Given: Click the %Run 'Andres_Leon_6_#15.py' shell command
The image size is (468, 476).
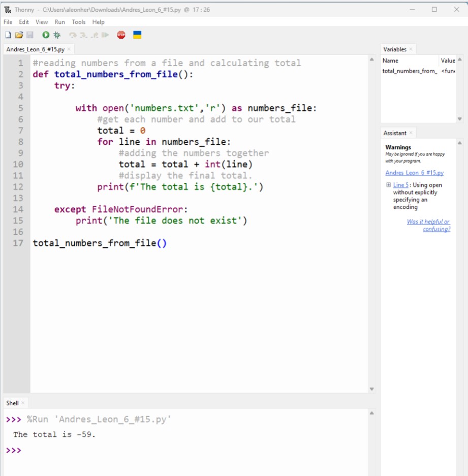Looking at the screenshot, I should [99, 419].
